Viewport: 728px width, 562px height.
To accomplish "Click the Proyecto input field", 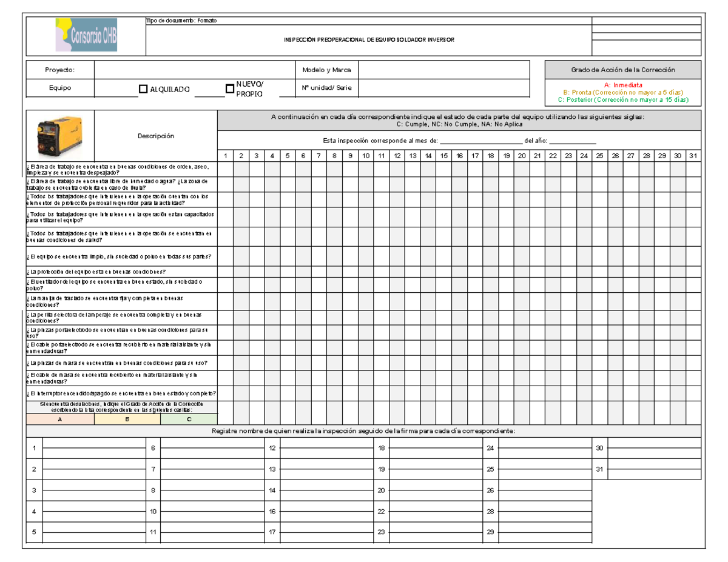I will point(194,70).
